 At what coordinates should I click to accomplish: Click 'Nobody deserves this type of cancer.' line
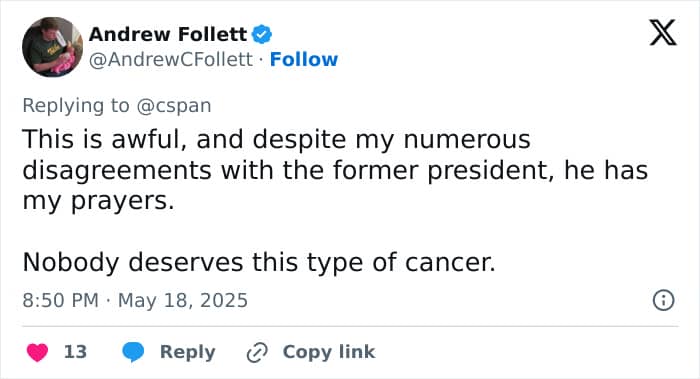pos(259,262)
